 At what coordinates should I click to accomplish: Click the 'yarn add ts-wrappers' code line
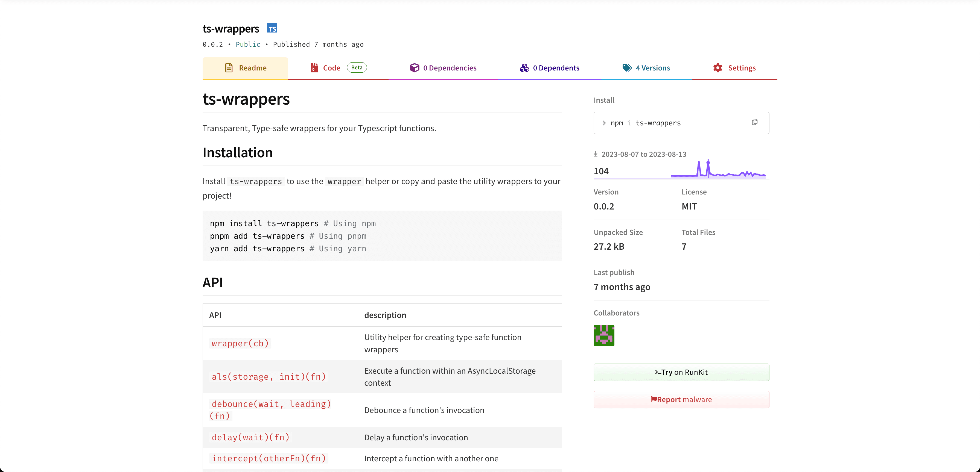click(x=288, y=249)
